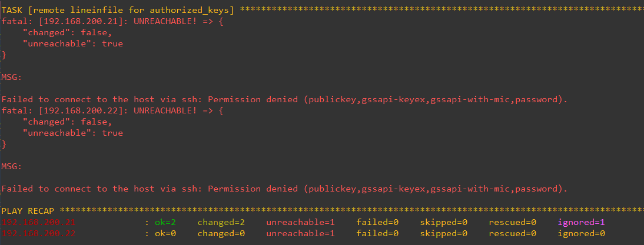The width and height of the screenshot is (644, 245).
Task: Click the changed=0 recap value
Action: click(x=218, y=233)
